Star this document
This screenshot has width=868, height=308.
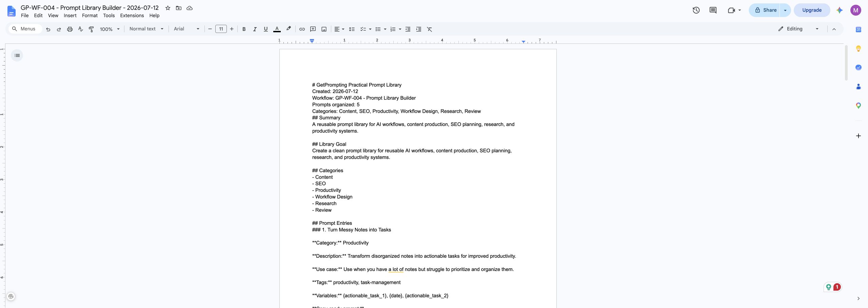pyautogui.click(x=168, y=8)
